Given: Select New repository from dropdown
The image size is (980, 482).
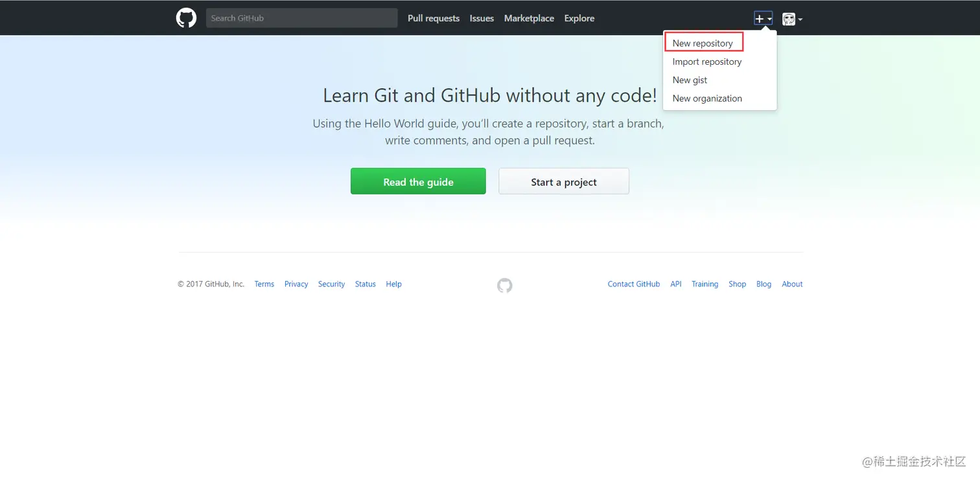Looking at the screenshot, I should pyautogui.click(x=703, y=43).
